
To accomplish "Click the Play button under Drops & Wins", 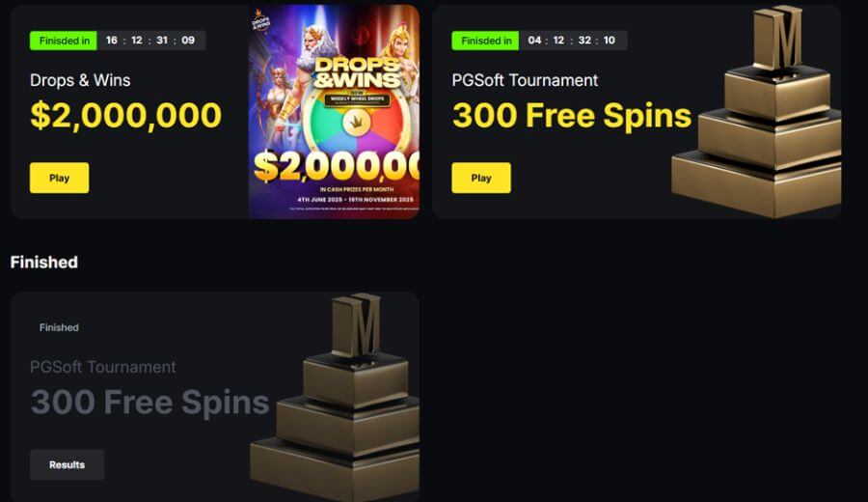I will (x=59, y=178).
